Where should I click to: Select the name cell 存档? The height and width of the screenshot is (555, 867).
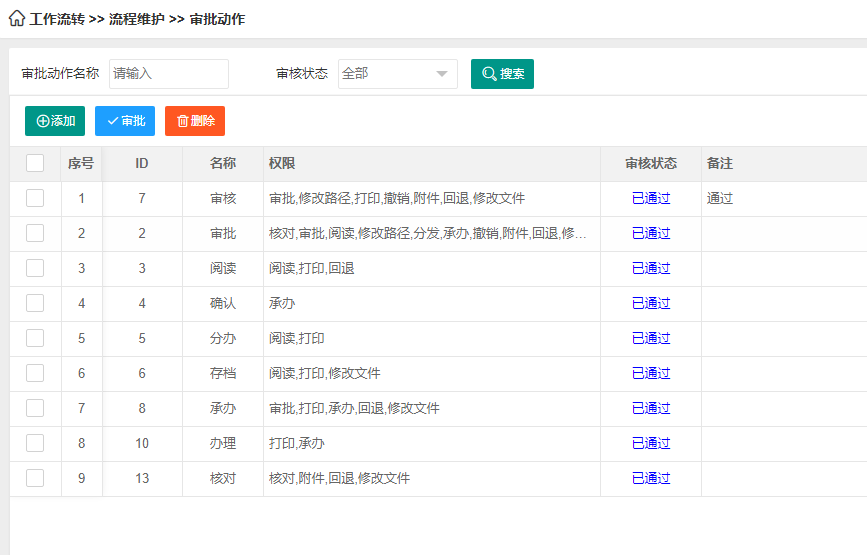pos(223,373)
